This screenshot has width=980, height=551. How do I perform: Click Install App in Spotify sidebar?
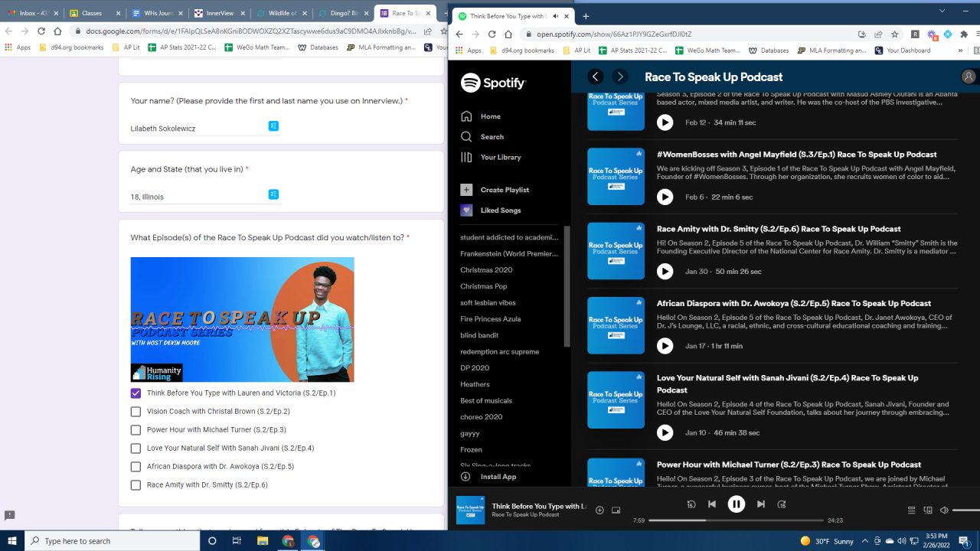498,477
